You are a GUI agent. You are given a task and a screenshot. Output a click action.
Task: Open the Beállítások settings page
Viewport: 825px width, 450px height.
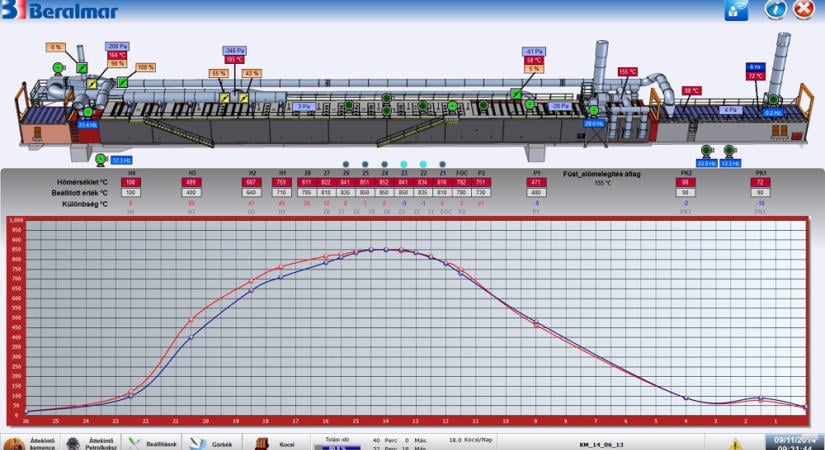(153, 444)
